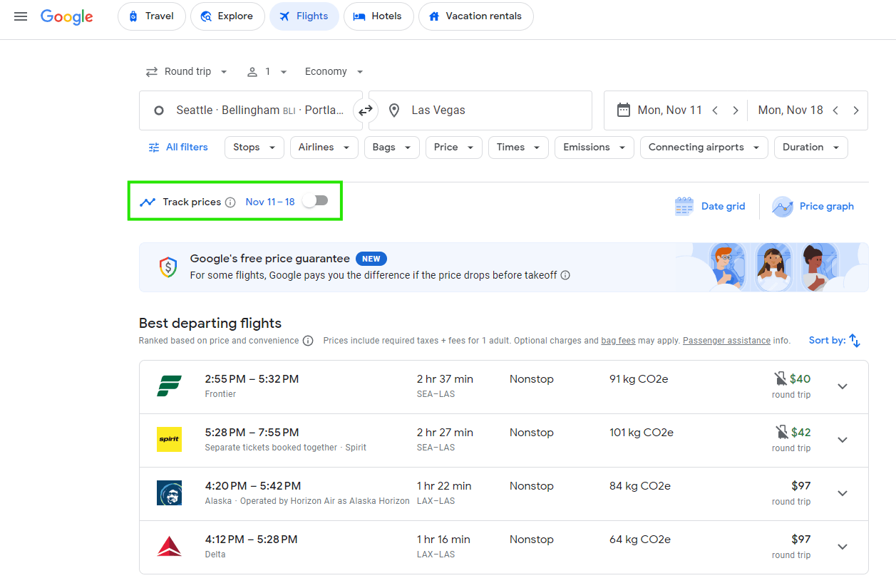Open the Price graph view
Image resolution: width=896 pixels, height=588 pixels.
click(x=813, y=206)
